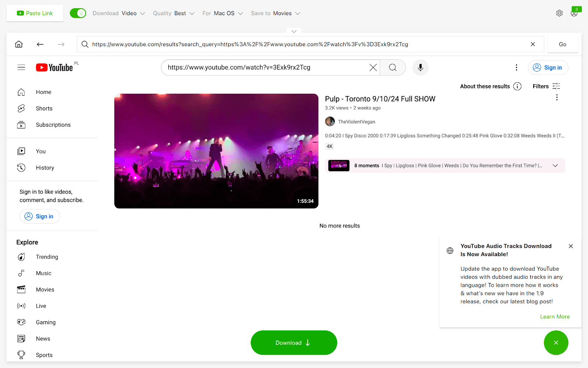Click the green Download button

point(294,343)
